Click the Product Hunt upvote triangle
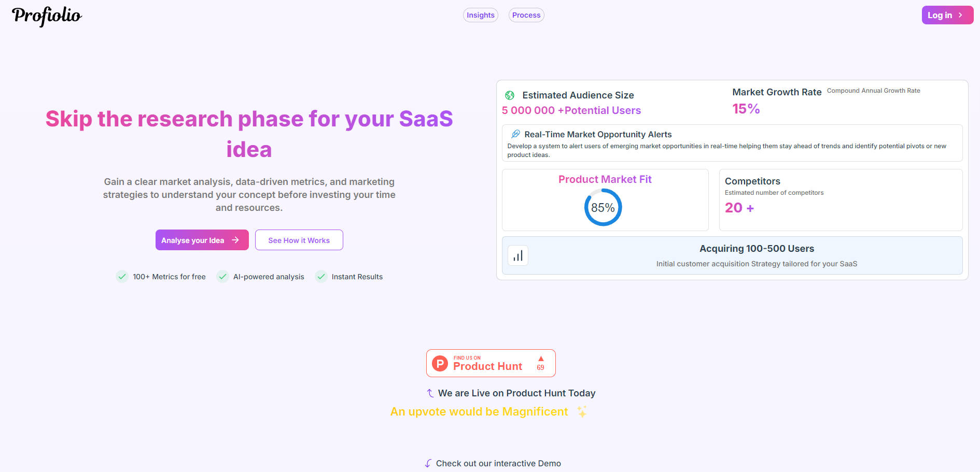 (x=541, y=359)
